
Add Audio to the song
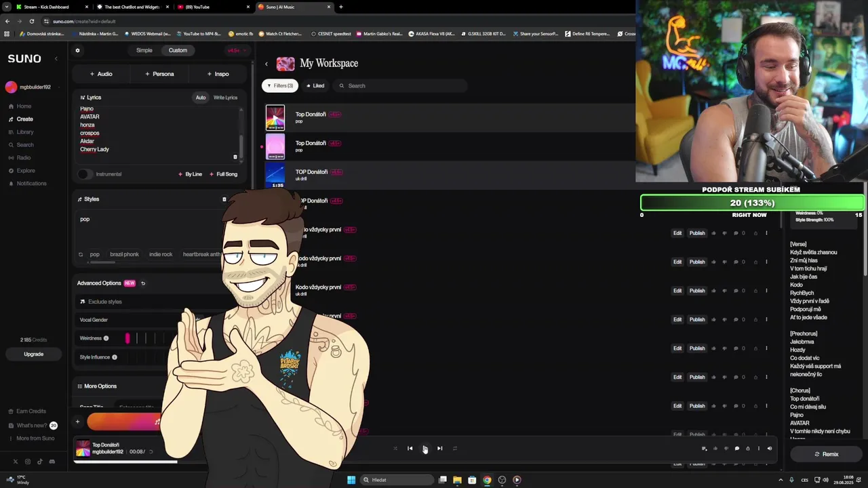[101, 74]
